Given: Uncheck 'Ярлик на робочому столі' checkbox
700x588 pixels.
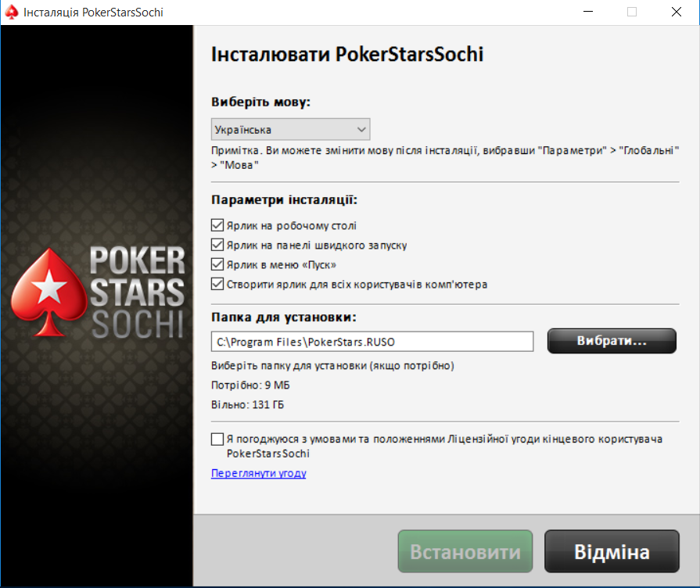Looking at the screenshot, I should tap(217, 225).
